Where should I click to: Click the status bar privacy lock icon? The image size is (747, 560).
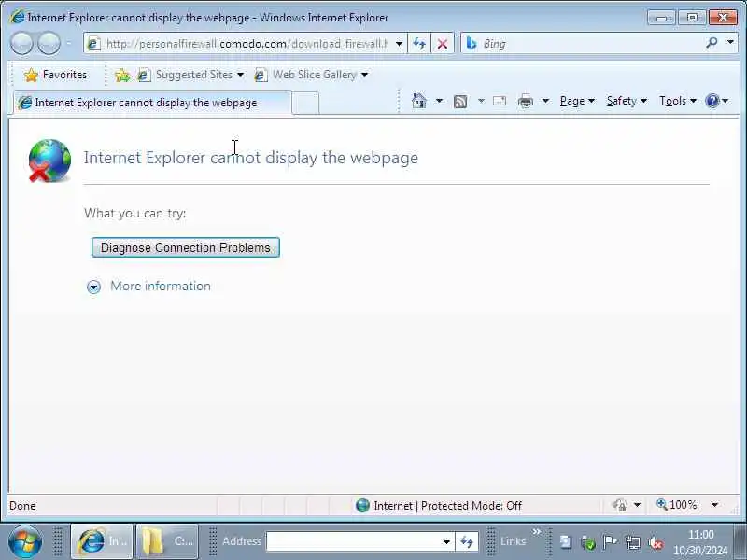[619, 505]
